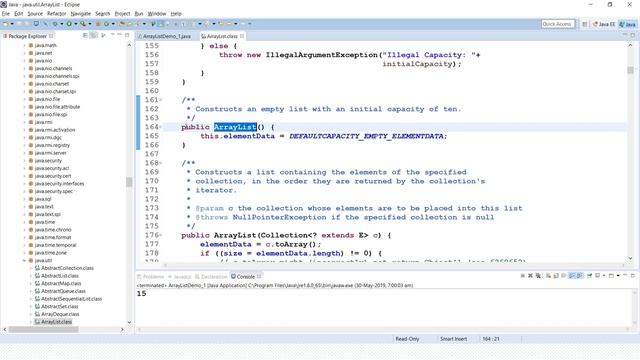Click Package Explorer horizontal scrollbar thumb
This screenshot has height=360, width=640.
pos(43,329)
